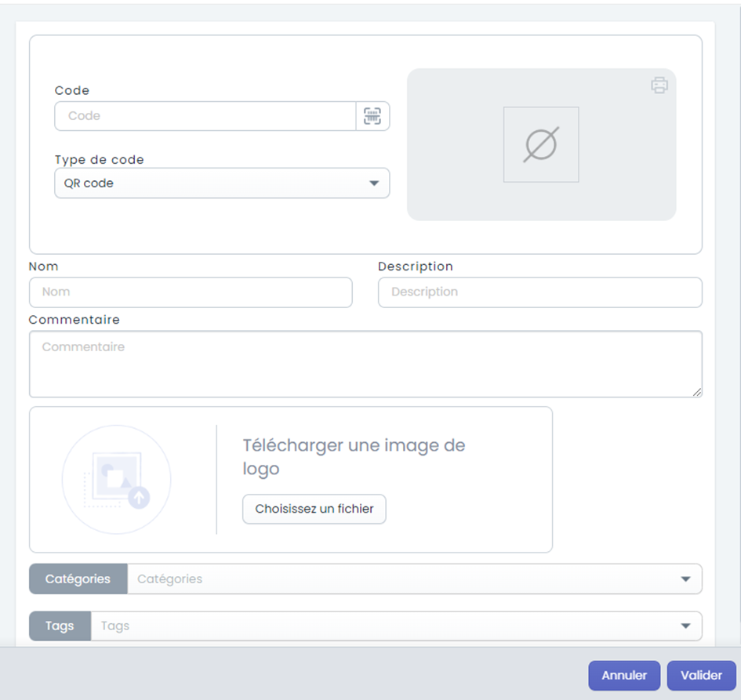Click the Commentaire resize handle corner
The width and height of the screenshot is (741, 700).
pos(697,393)
